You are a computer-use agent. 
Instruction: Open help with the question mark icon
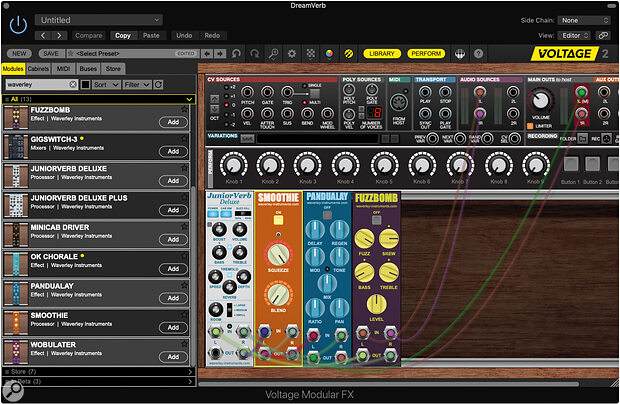(x=478, y=53)
